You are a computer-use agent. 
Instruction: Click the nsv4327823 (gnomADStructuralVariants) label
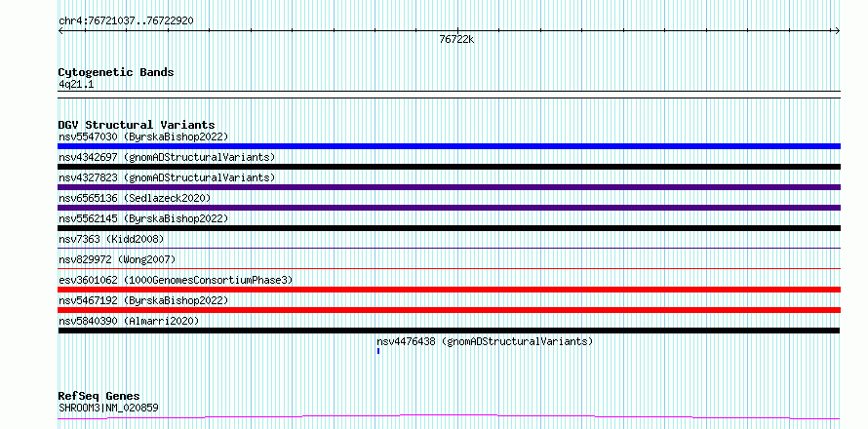[x=167, y=177]
